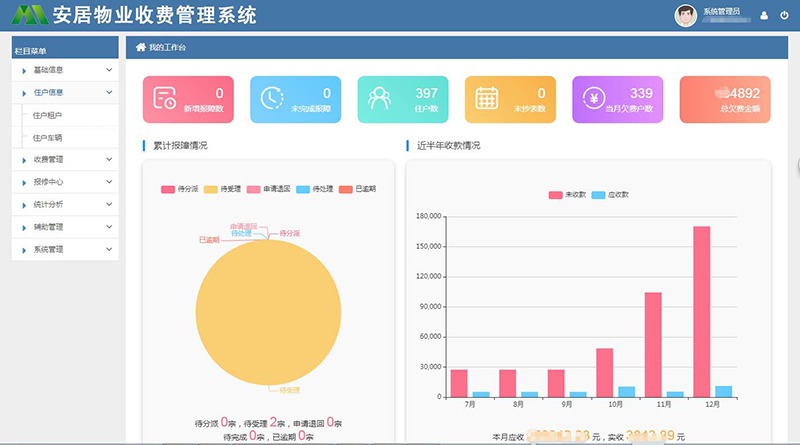
Task: Open the 住户租户 submenu item
Action: (x=49, y=115)
